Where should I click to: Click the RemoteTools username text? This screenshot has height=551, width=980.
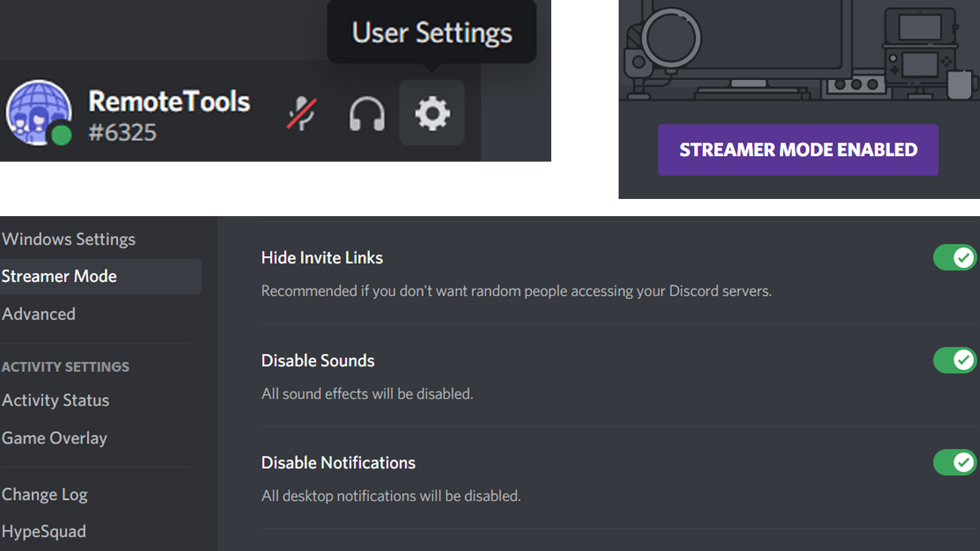[169, 101]
